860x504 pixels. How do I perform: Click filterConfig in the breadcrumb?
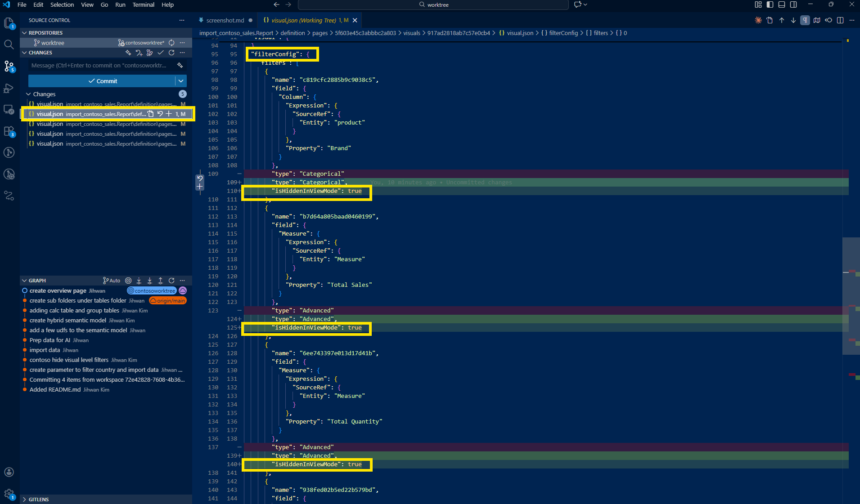coord(563,33)
